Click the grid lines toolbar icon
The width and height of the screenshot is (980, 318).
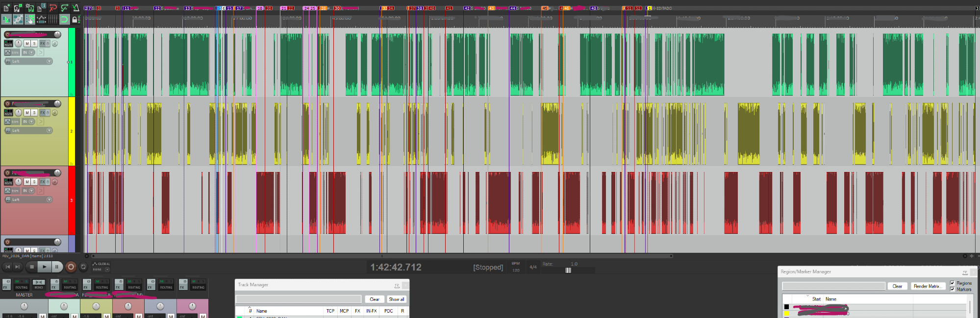[x=52, y=20]
